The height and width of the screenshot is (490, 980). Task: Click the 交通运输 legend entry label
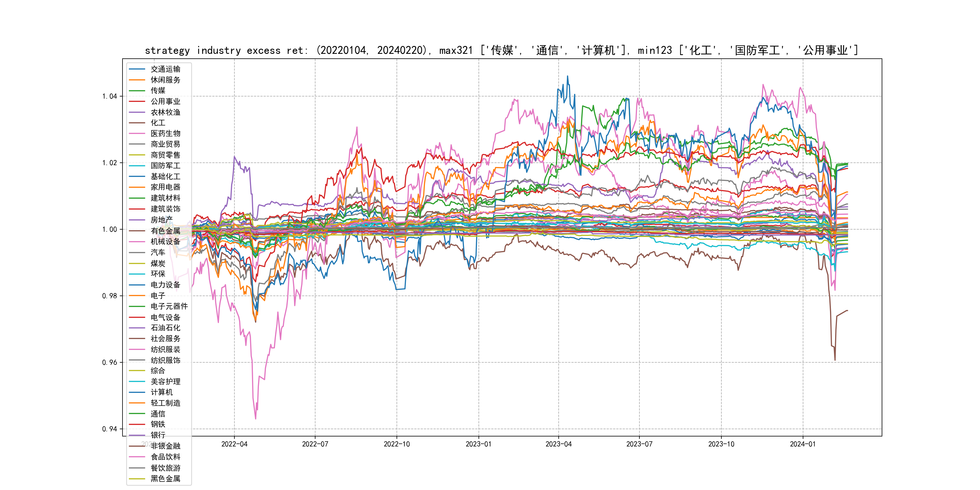pos(165,69)
